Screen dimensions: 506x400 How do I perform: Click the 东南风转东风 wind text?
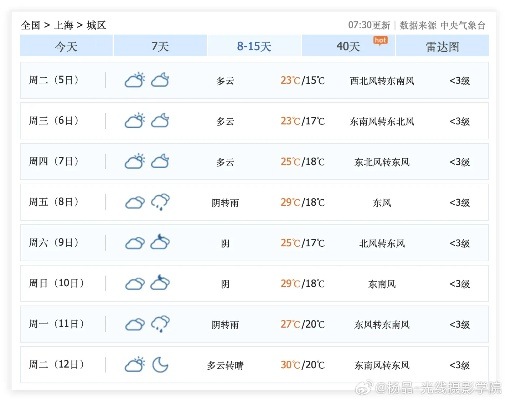382,366
